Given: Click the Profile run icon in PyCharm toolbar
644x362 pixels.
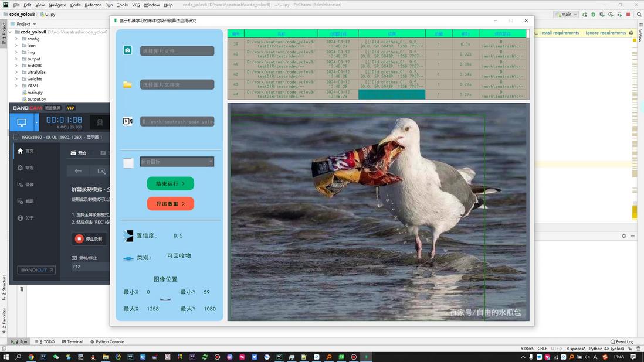Looking at the screenshot, I should point(611,14).
